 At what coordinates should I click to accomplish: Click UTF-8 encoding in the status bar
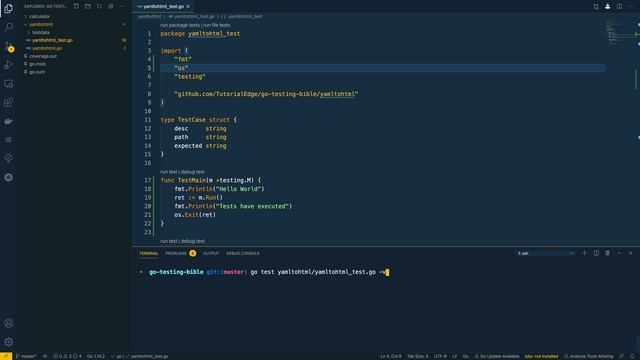(440, 356)
